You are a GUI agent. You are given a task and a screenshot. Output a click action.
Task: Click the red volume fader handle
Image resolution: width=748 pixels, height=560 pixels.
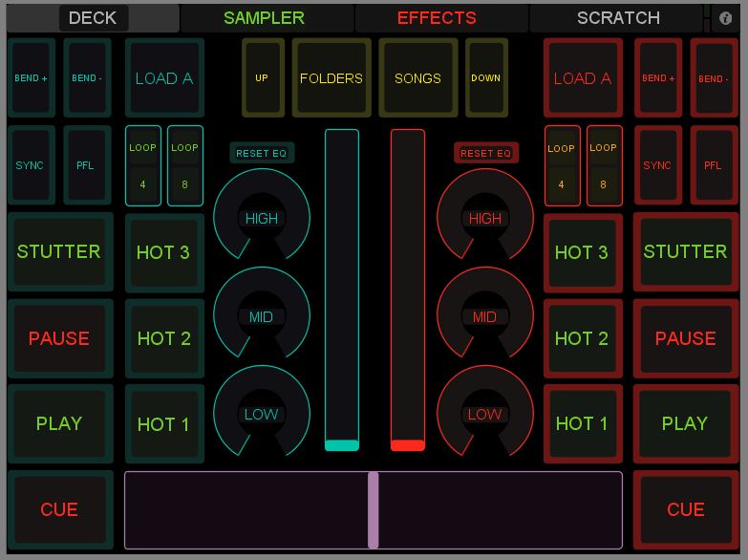(x=407, y=445)
